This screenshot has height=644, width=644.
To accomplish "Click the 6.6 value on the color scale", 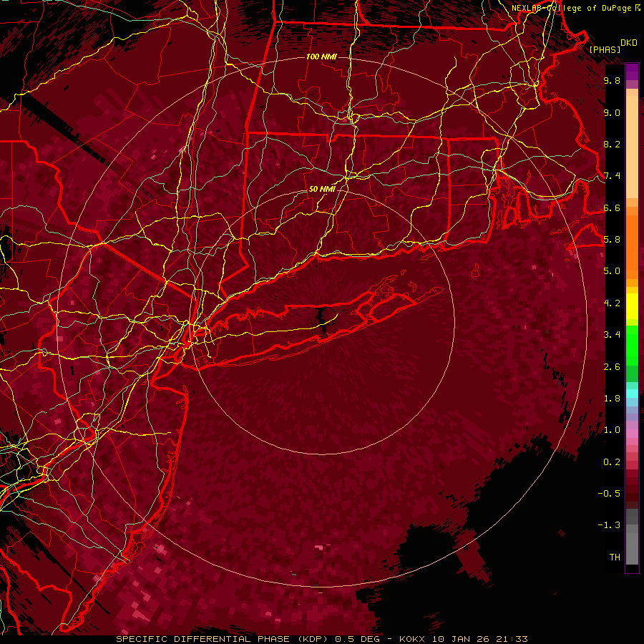I will click(612, 208).
